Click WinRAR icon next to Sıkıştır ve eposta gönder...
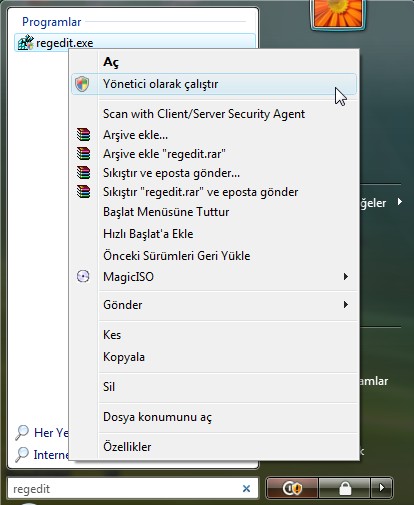 83,172
